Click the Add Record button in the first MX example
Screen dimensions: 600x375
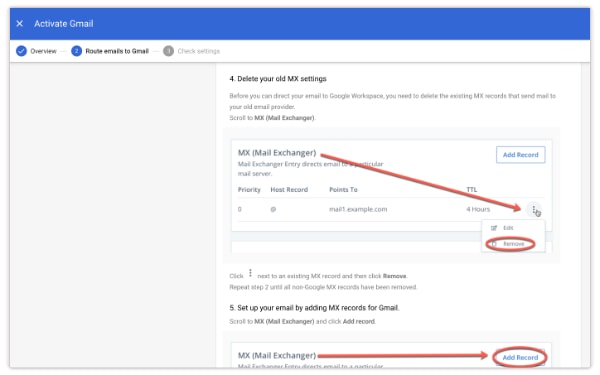point(520,155)
